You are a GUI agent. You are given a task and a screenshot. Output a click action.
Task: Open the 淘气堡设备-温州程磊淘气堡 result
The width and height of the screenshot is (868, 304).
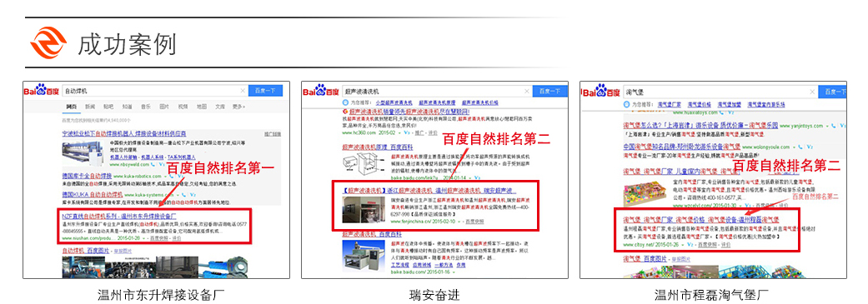701,219
